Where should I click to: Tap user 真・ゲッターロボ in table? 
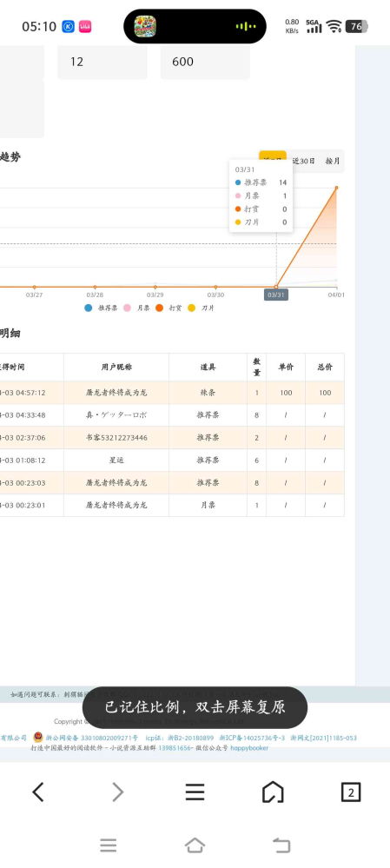pyautogui.click(x=116, y=415)
